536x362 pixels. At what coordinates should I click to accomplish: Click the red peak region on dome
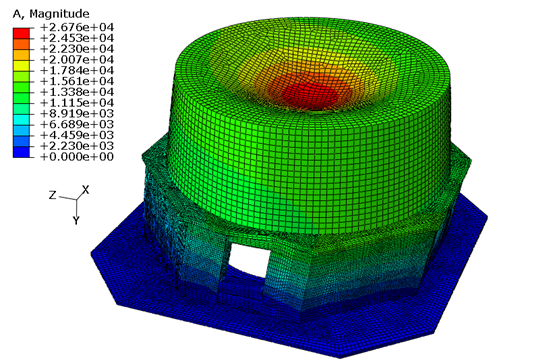tap(309, 92)
